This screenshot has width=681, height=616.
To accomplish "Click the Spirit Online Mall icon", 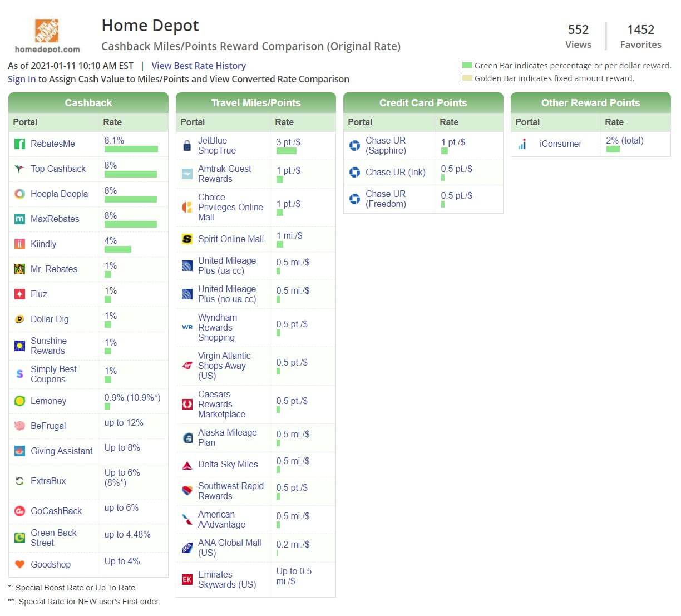I will pyautogui.click(x=187, y=239).
